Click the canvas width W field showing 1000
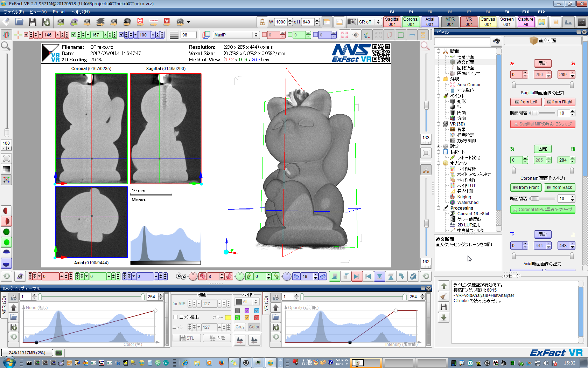This screenshot has height=368, width=588. (281, 22)
